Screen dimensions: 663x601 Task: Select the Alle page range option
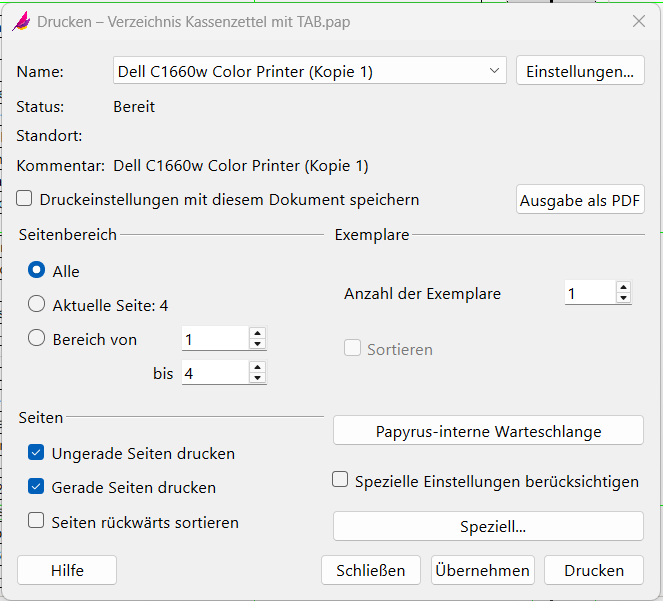(x=37, y=271)
